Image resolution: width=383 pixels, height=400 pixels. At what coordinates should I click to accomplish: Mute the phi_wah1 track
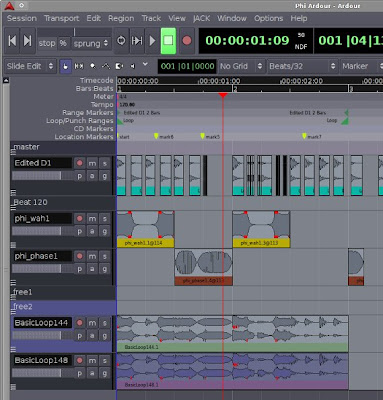(92, 219)
